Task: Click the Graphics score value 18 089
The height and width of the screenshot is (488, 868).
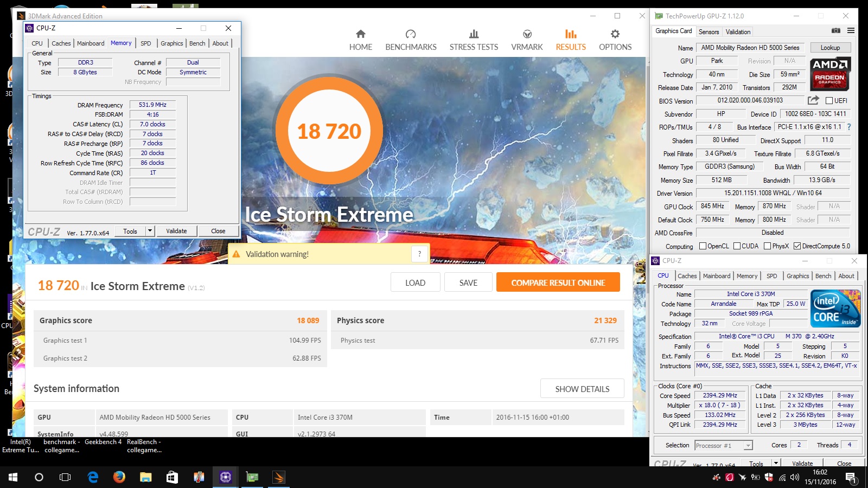Action: [308, 320]
